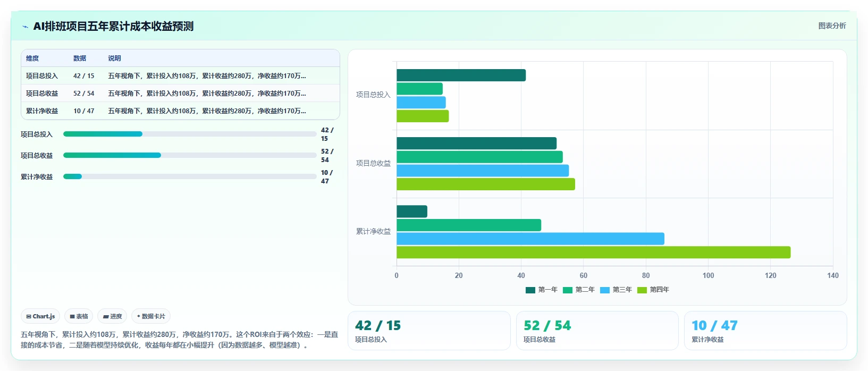Click the green second-year bar of 项目总收益
868x371 pixels.
click(479, 157)
